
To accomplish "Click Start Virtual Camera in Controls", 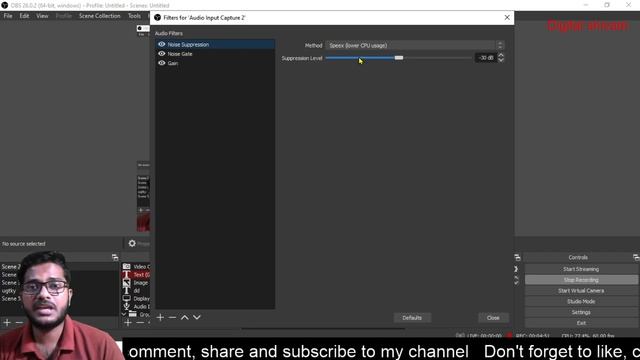I will [x=581, y=291].
